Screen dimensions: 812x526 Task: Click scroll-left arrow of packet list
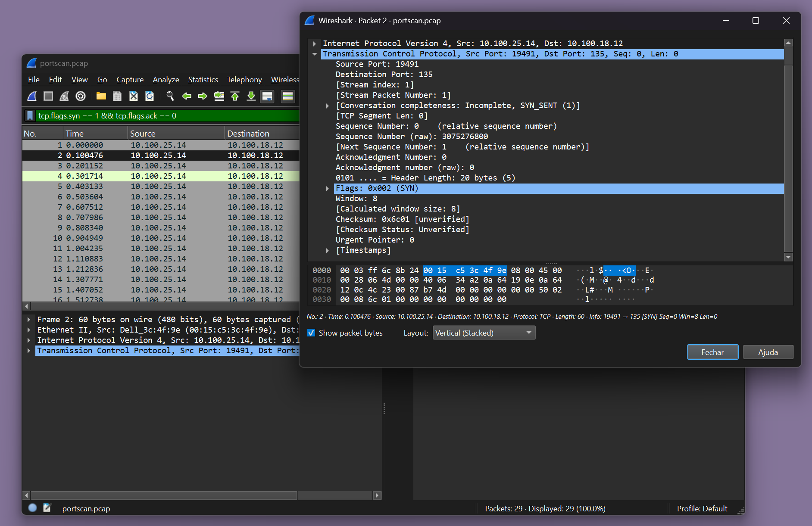tap(27, 306)
